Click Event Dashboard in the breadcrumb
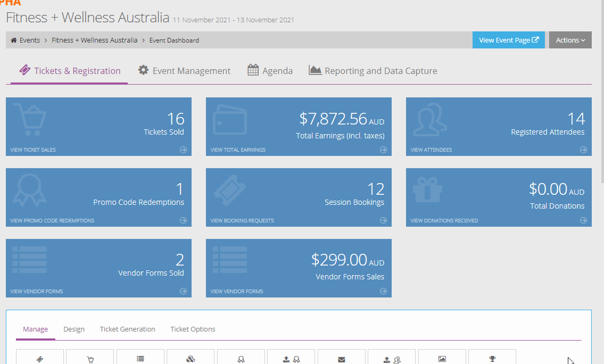The image size is (604, 364). tap(174, 40)
